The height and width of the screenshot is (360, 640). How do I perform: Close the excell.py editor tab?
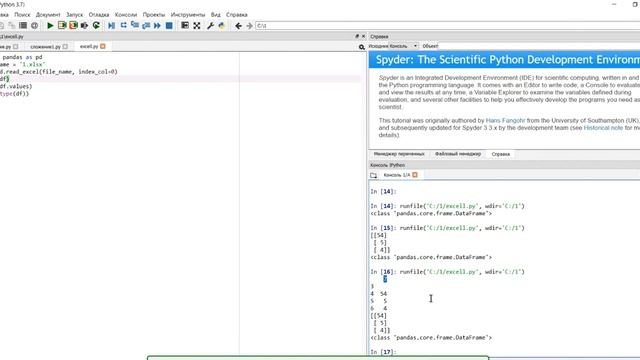tap(103, 47)
